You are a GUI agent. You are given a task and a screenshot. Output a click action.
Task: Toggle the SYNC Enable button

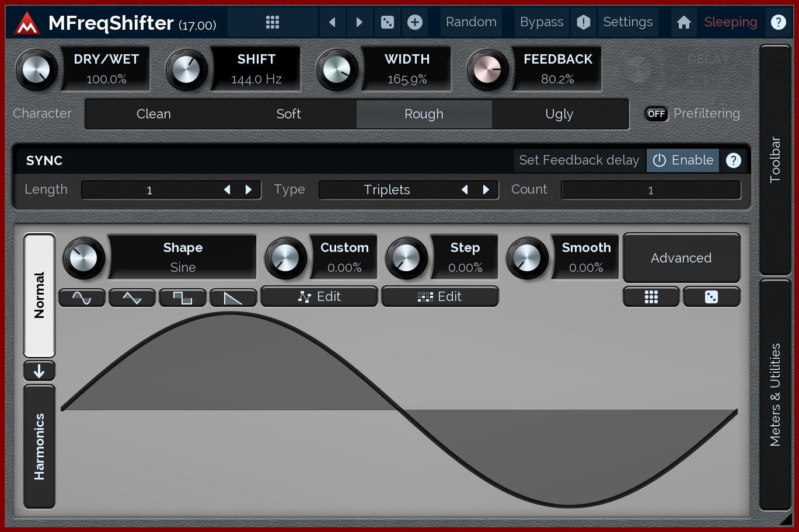[682, 160]
